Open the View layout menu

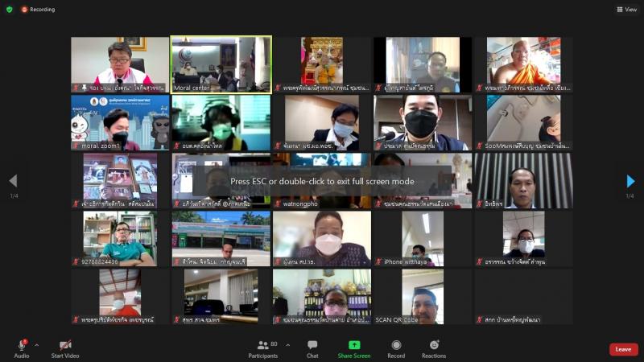click(x=627, y=9)
